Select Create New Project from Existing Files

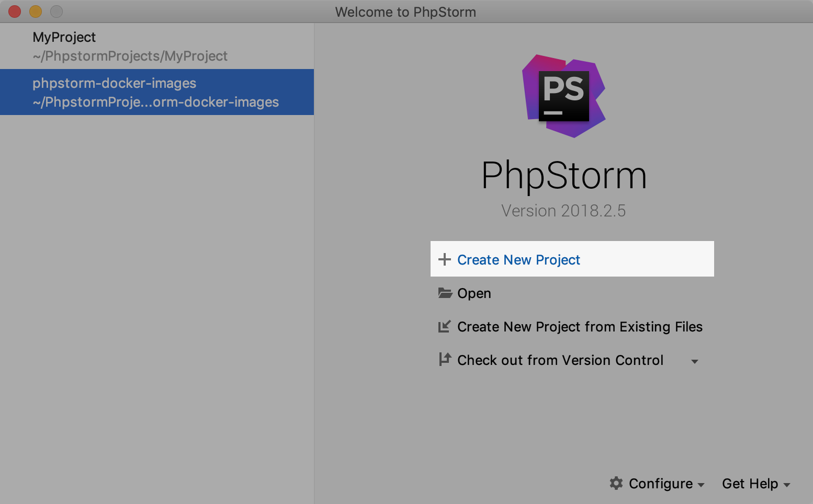coord(580,327)
